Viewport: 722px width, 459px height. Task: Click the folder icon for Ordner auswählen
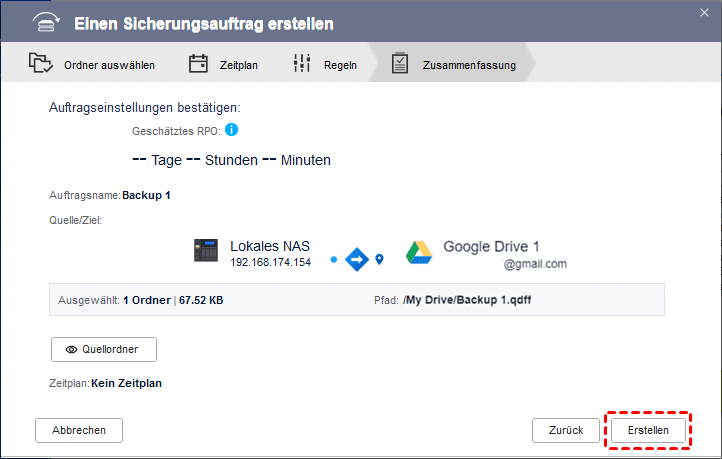[41, 65]
